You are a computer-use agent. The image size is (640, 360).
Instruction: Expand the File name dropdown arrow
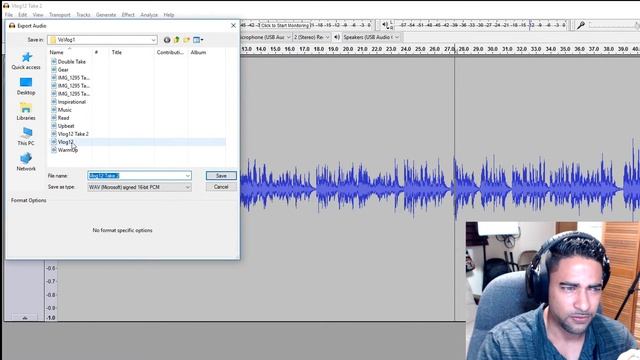pos(188,176)
